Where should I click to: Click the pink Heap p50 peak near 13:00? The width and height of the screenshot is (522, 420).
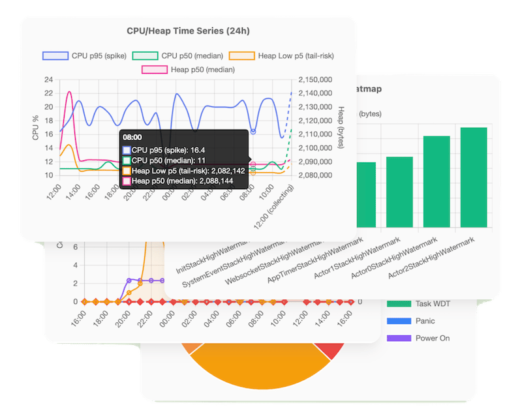[x=70, y=92]
